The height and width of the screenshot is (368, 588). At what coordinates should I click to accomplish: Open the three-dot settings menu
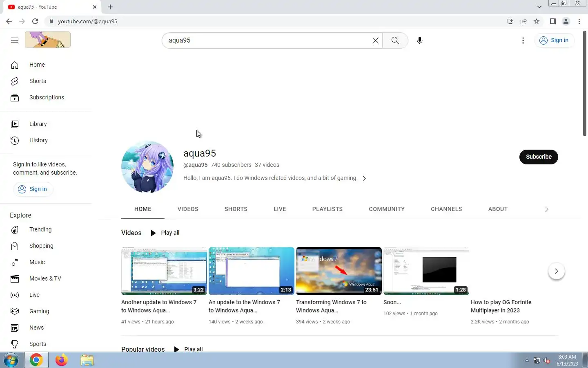(523, 40)
